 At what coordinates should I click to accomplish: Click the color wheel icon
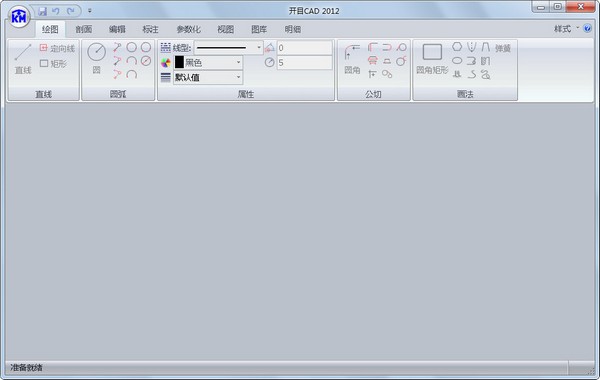[x=166, y=63]
